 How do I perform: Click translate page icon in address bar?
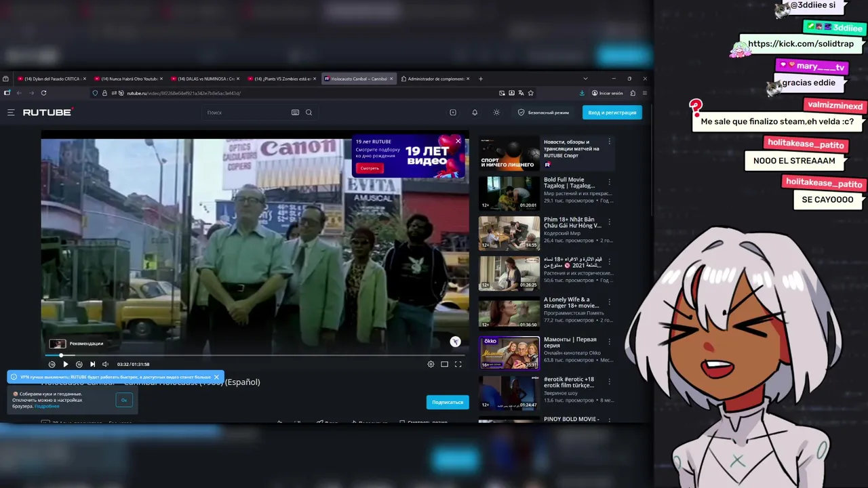pyautogui.click(x=521, y=93)
